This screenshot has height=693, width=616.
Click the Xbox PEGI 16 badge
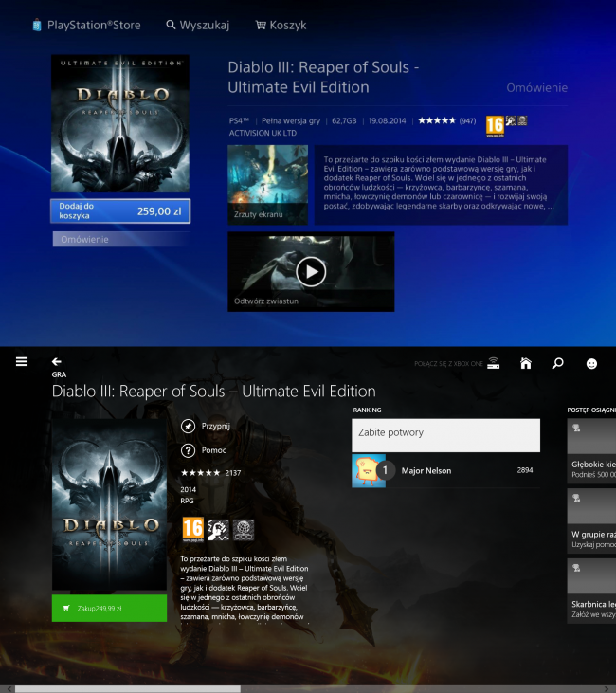193,530
